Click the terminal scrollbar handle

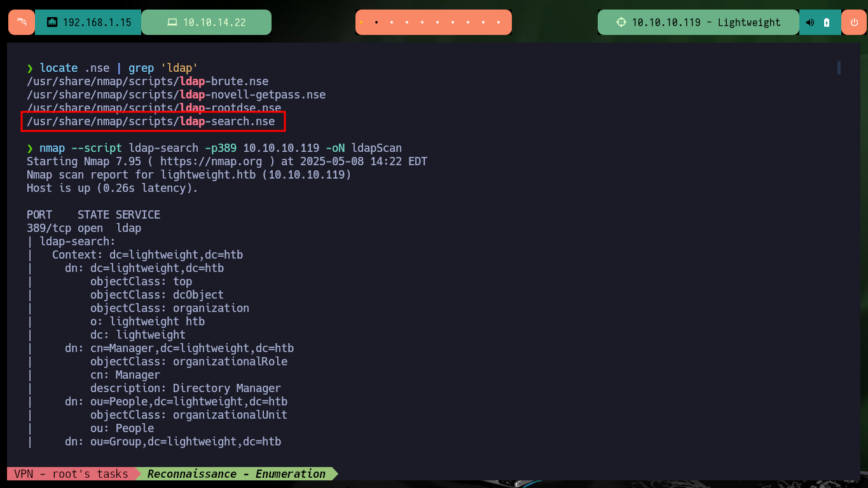(x=839, y=67)
